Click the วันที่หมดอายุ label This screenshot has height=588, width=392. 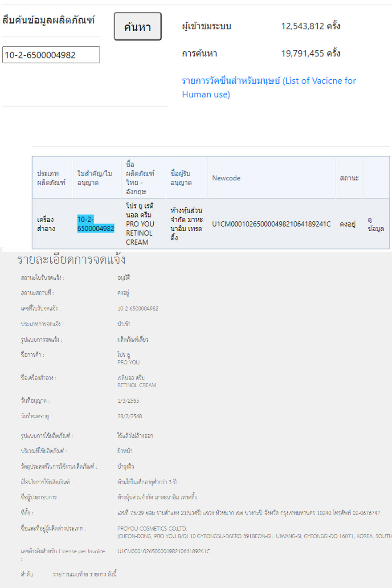tap(37, 416)
